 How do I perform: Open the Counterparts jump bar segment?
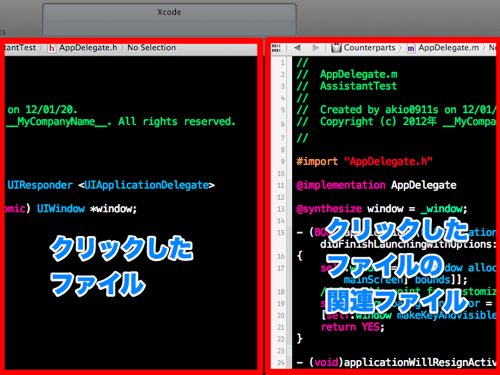[369, 48]
